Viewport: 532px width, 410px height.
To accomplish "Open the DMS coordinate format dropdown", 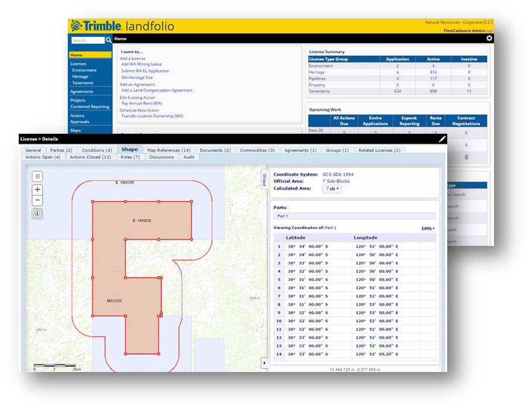I will coord(428,229).
